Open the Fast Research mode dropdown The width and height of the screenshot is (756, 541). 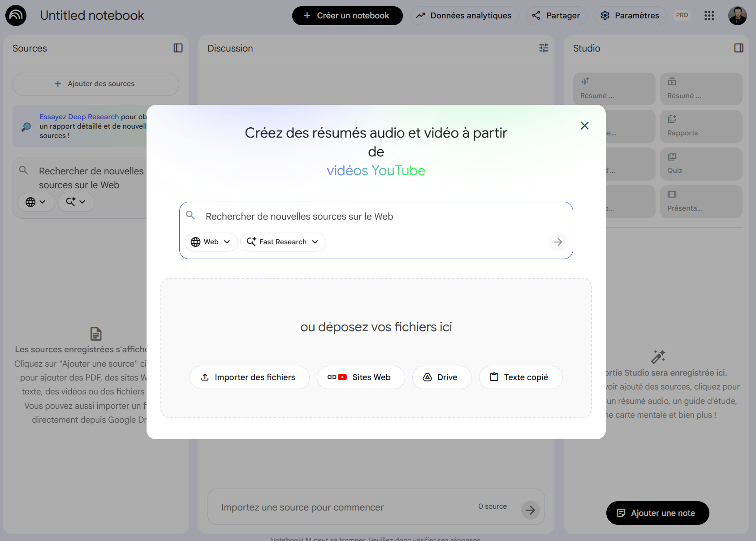283,242
